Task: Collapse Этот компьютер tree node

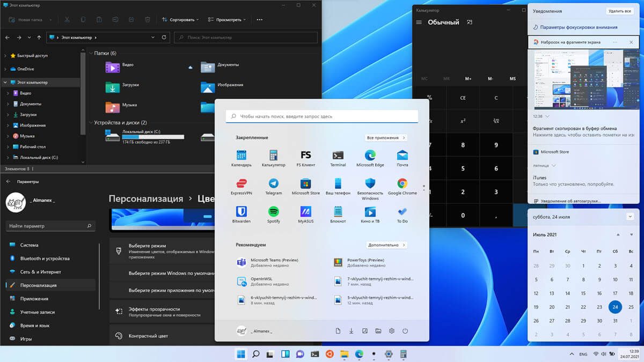Action: [5, 83]
